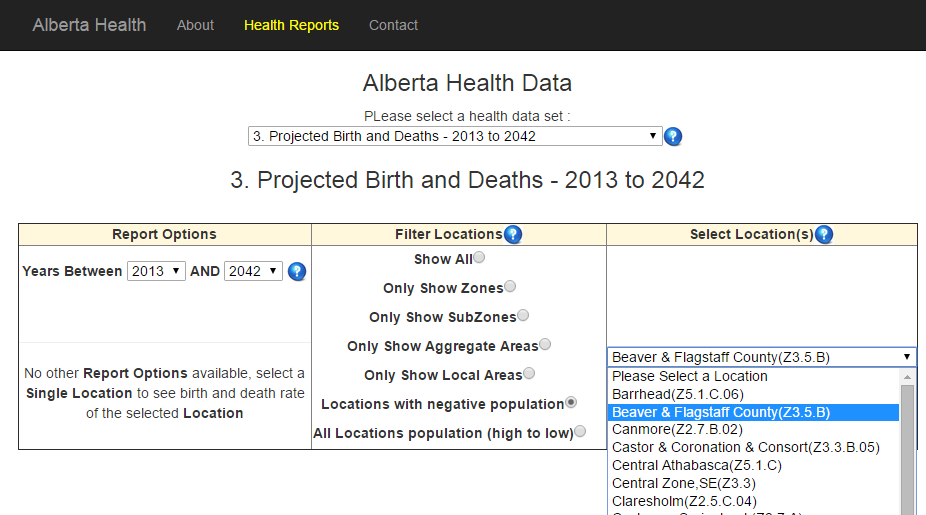Go to Alberta Health home brand link

point(89,25)
